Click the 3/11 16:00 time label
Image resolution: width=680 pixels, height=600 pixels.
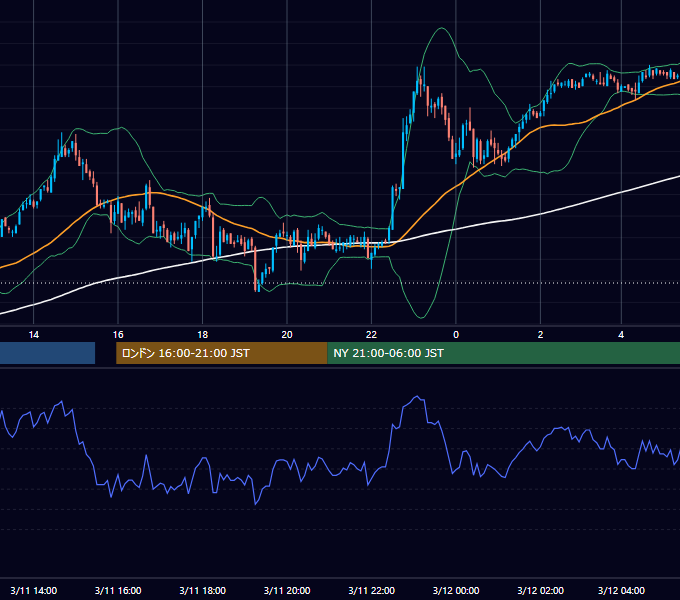coord(118,590)
